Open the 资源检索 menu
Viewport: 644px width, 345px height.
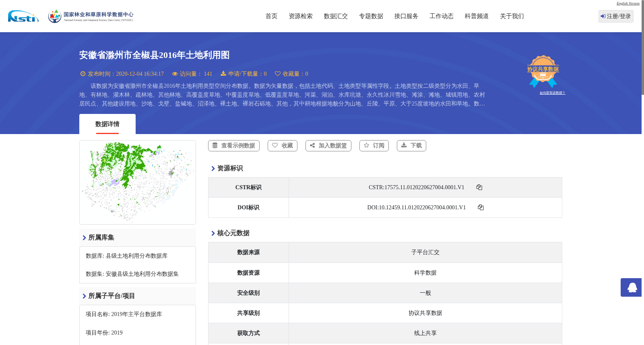[301, 16]
